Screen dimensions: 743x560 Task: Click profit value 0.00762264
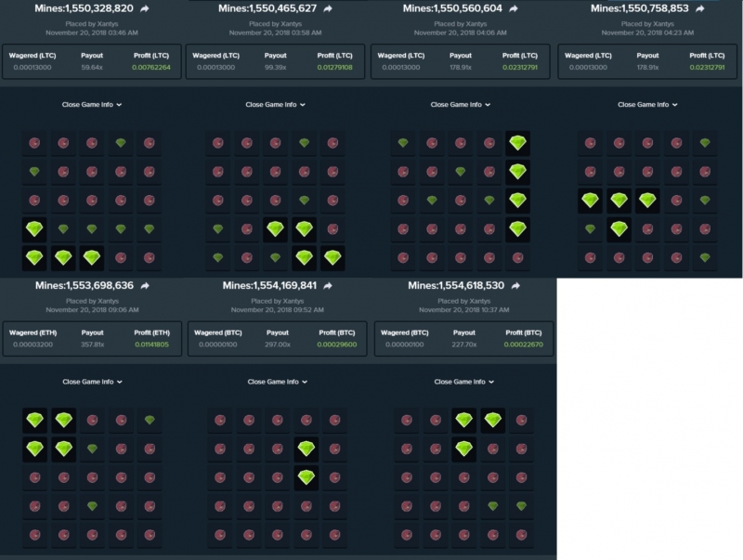[x=151, y=67]
